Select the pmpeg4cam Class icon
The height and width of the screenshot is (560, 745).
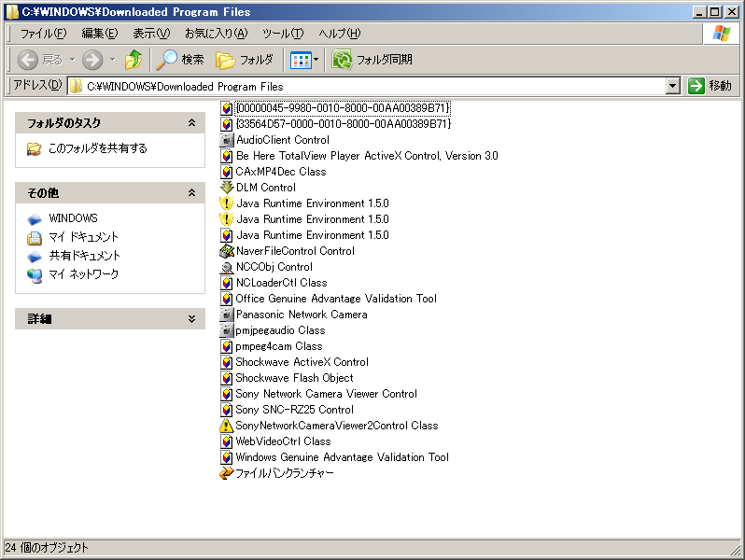(227, 346)
